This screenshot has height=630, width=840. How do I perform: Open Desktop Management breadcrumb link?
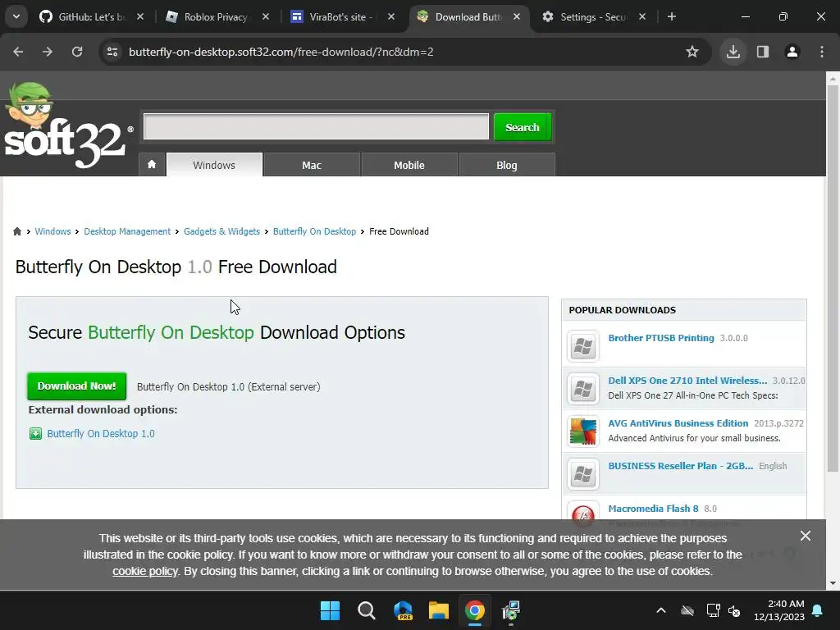pyautogui.click(x=127, y=231)
